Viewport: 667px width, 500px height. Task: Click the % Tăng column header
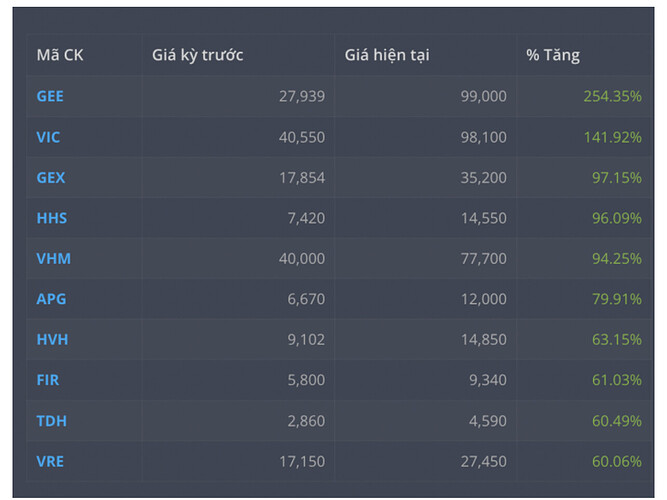(552, 55)
